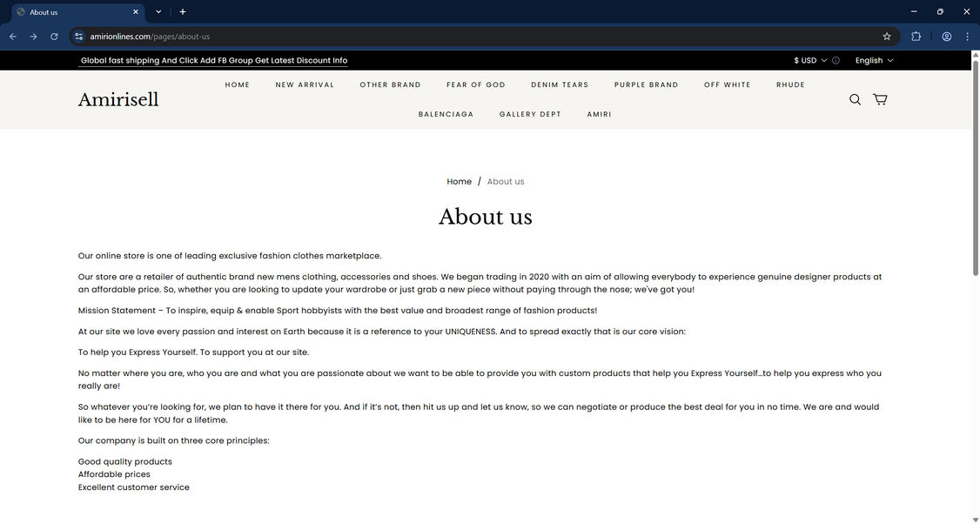Open the HOME menu item

point(238,84)
